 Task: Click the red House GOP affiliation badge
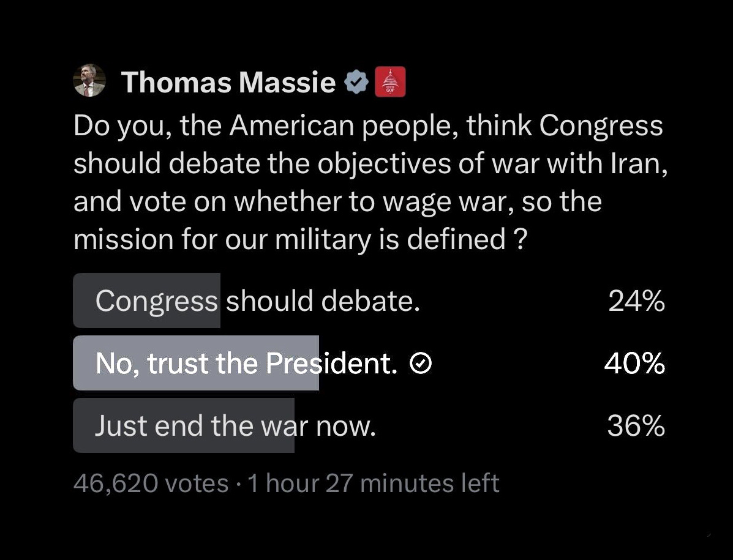tap(390, 82)
